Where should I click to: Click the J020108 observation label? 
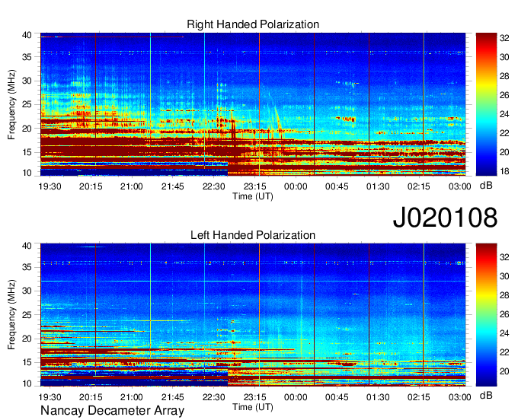tap(445, 218)
